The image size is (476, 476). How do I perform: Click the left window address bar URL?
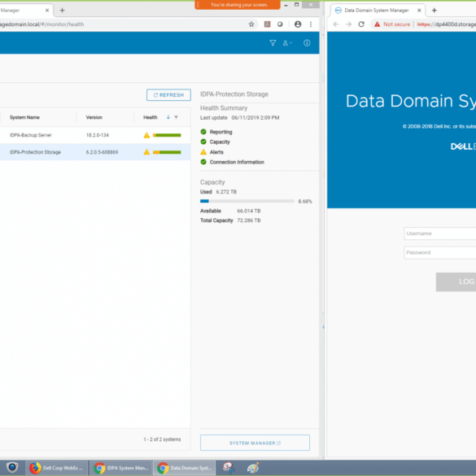tap(41, 24)
